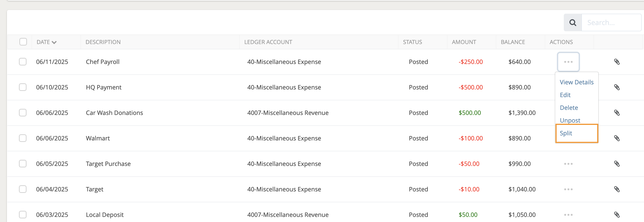Image resolution: width=644 pixels, height=222 pixels.
Task: Click Delete in the actions menu
Action: (x=569, y=108)
